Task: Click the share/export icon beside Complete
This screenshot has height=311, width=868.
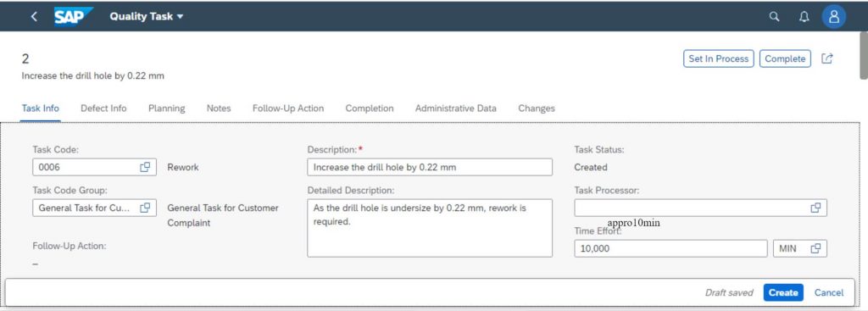Action: [x=827, y=58]
